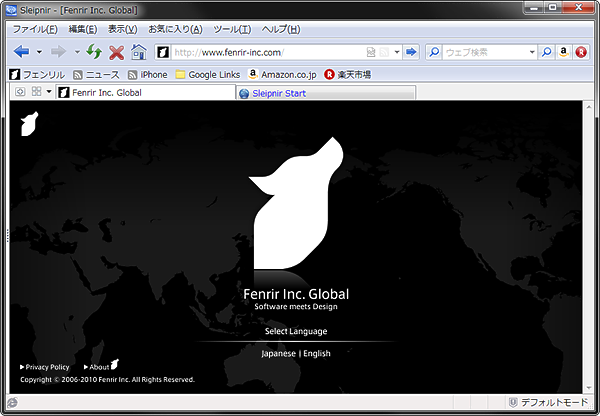Click the large Fenrir wolf logo
This screenshot has width=600, height=416.
click(296, 203)
